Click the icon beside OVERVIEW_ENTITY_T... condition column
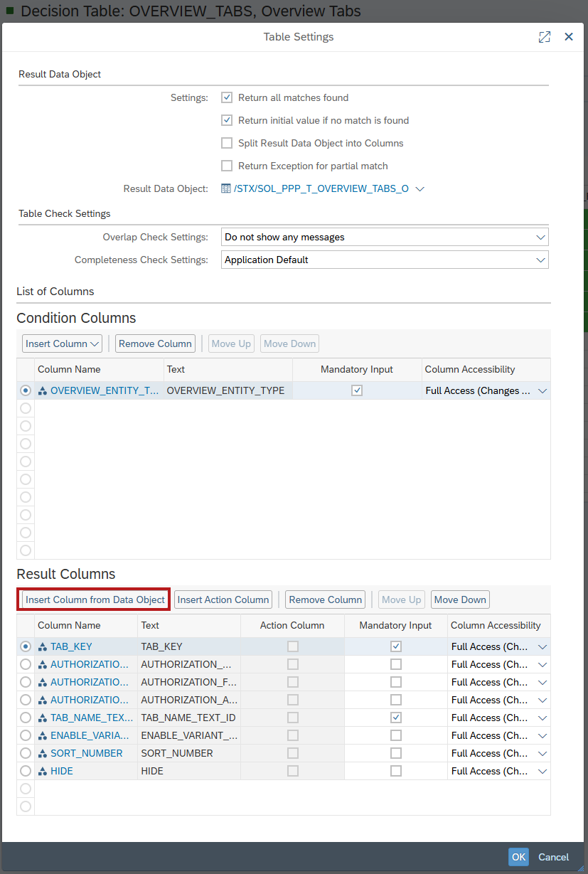The height and width of the screenshot is (874, 588). tap(43, 391)
